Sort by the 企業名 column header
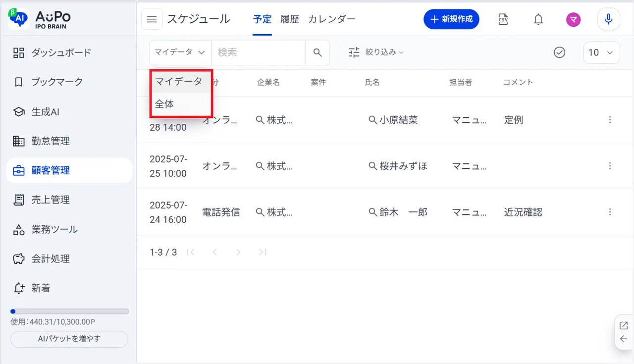The image size is (634, 364). 268,82
